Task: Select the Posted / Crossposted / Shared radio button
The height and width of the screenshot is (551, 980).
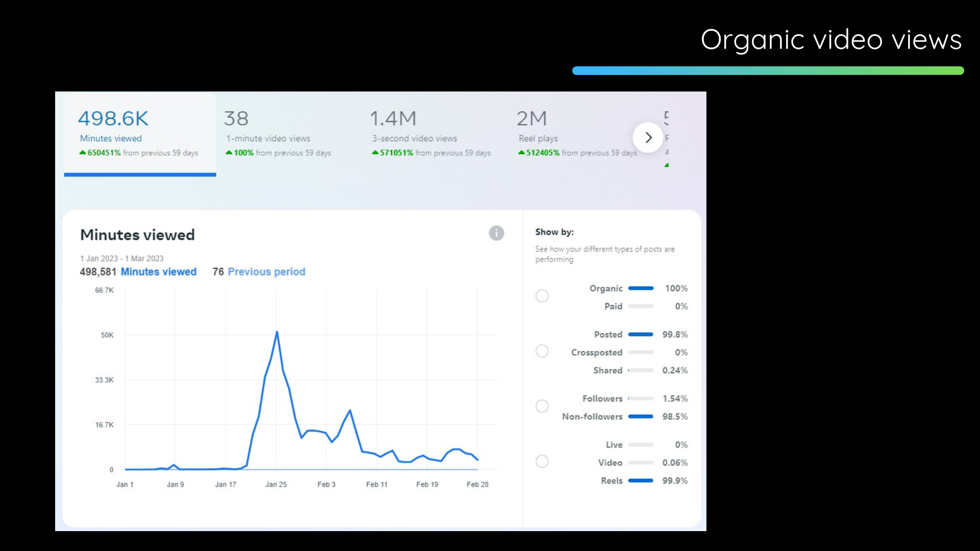Action: [542, 352]
